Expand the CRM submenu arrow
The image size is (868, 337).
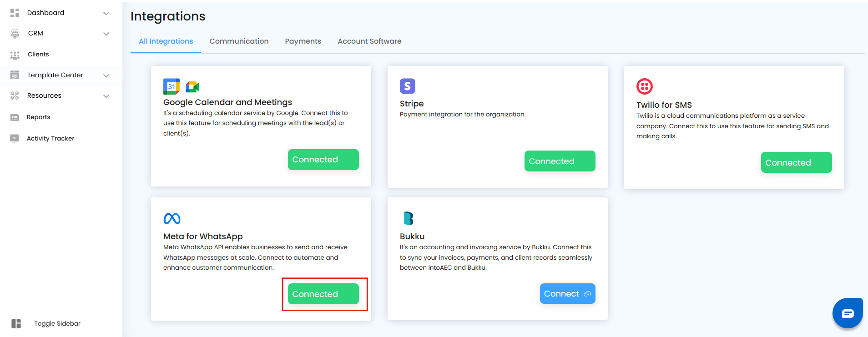pyautogui.click(x=106, y=34)
